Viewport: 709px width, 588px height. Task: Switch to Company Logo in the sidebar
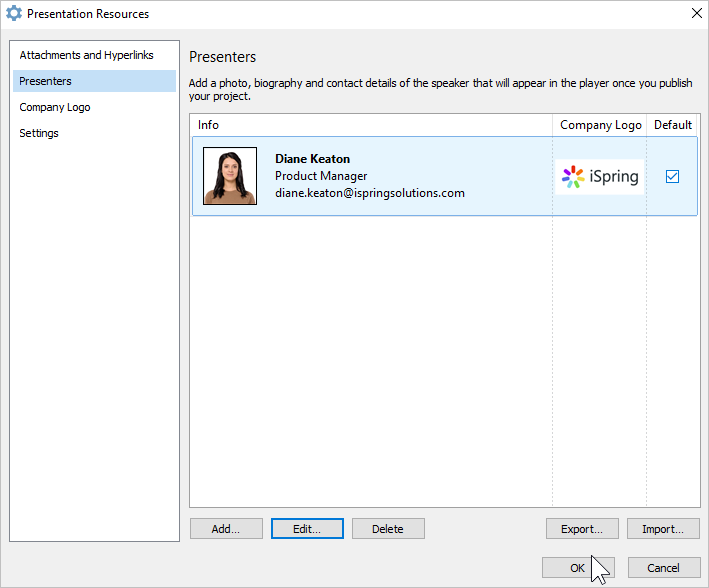pos(55,107)
